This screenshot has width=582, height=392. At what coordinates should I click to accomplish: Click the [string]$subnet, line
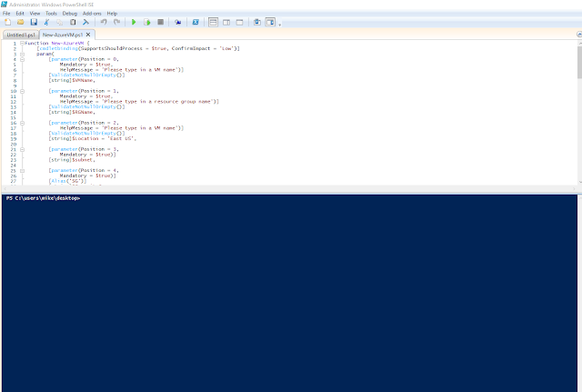pyautogui.click(x=72, y=160)
